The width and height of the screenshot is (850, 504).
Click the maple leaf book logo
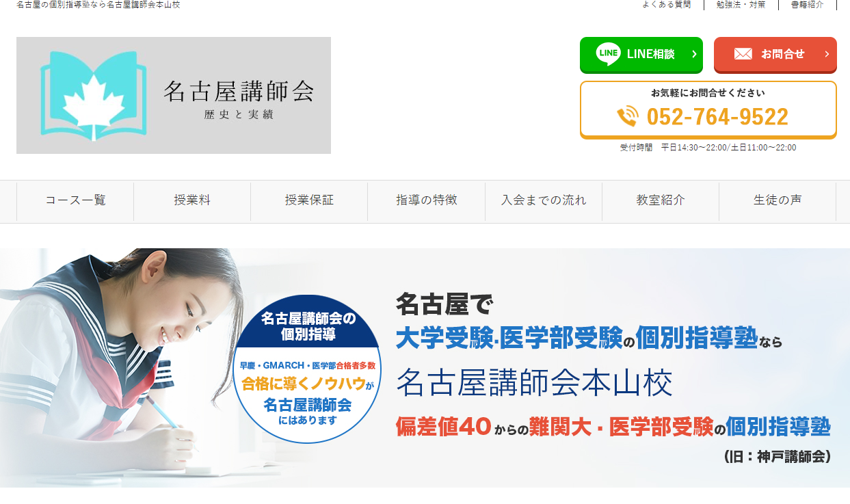94,96
